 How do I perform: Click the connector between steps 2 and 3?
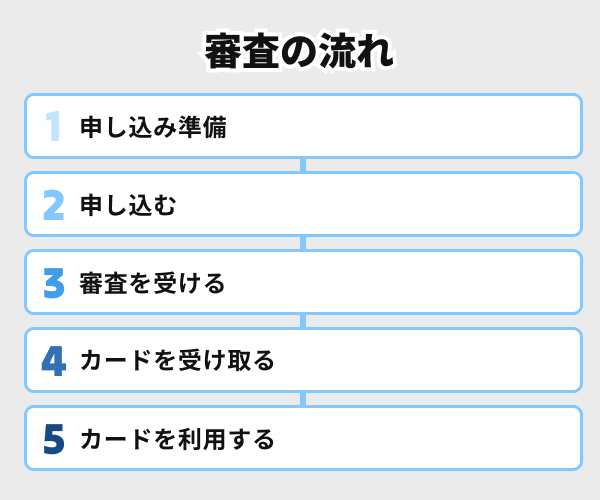point(303,243)
